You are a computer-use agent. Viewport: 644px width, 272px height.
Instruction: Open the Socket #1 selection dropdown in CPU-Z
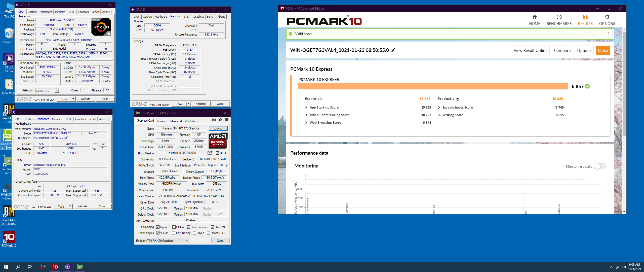pyautogui.click(x=47, y=91)
